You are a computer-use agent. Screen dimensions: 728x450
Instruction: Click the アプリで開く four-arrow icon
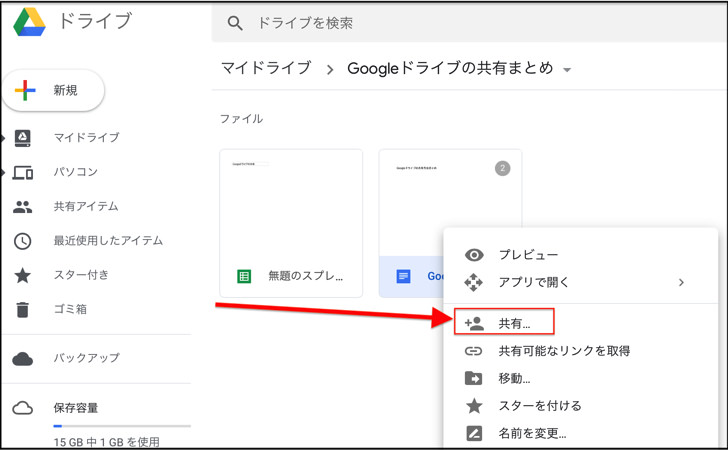[x=474, y=282]
